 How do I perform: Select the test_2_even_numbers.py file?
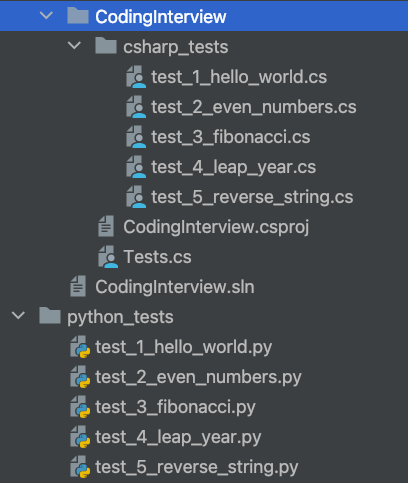[198, 377]
